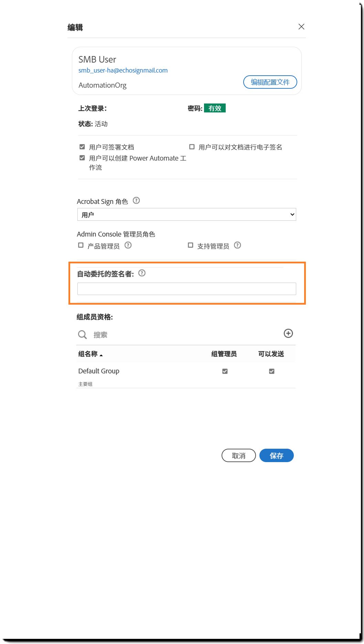
Task: Click the 自动委托的签名者 input field
Action: (x=186, y=289)
